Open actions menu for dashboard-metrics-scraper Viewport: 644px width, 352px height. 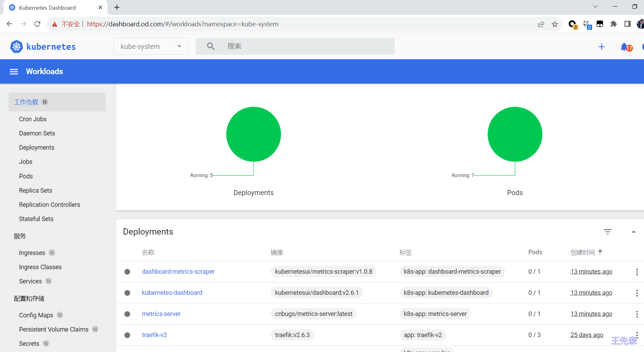coord(637,272)
